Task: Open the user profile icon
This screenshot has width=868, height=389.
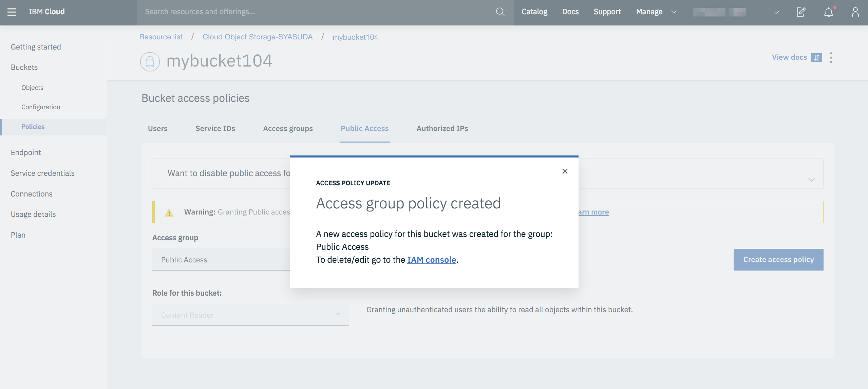Action: 855,12
